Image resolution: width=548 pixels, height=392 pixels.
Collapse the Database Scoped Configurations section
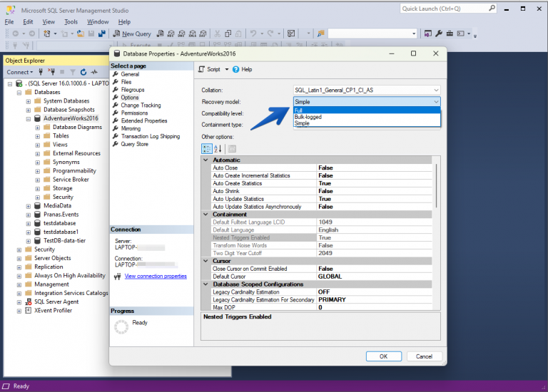pyautogui.click(x=205, y=284)
